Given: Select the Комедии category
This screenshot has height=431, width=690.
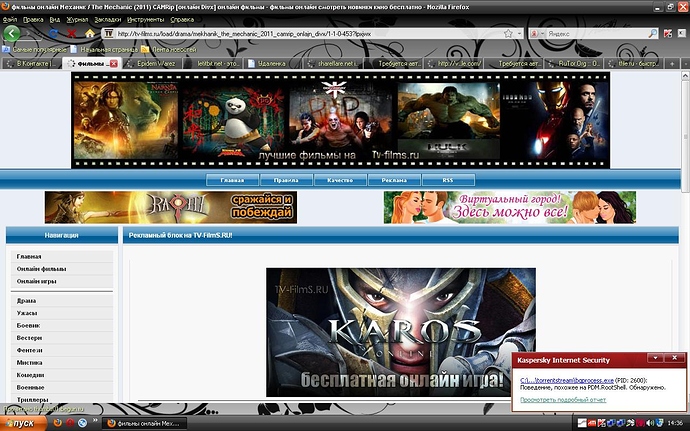Looking at the screenshot, I should point(62,375).
